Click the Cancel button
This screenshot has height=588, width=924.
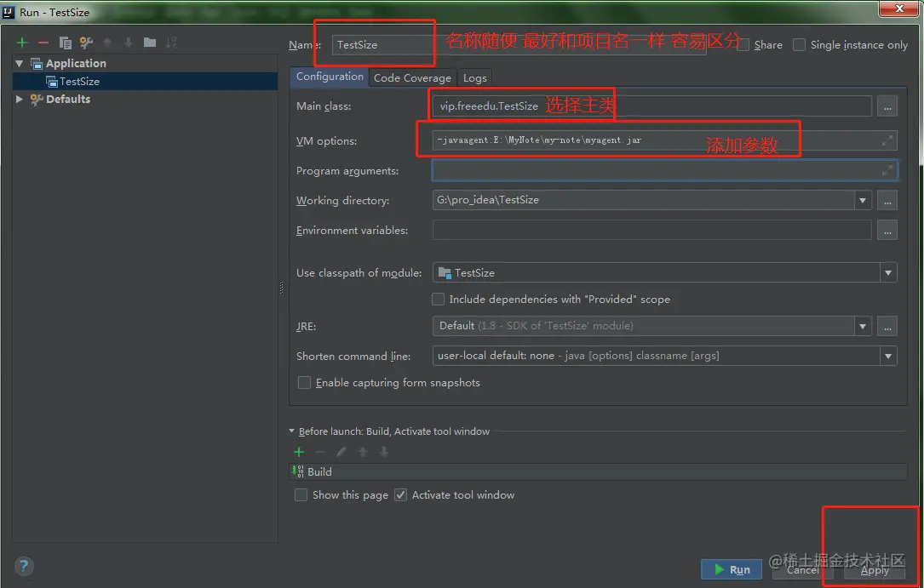pos(802,569)
